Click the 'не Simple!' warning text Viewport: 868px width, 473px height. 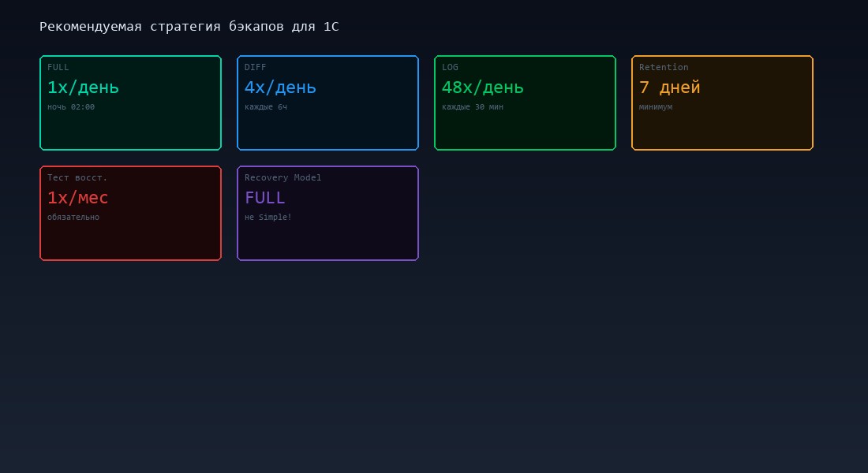[268, 218]
